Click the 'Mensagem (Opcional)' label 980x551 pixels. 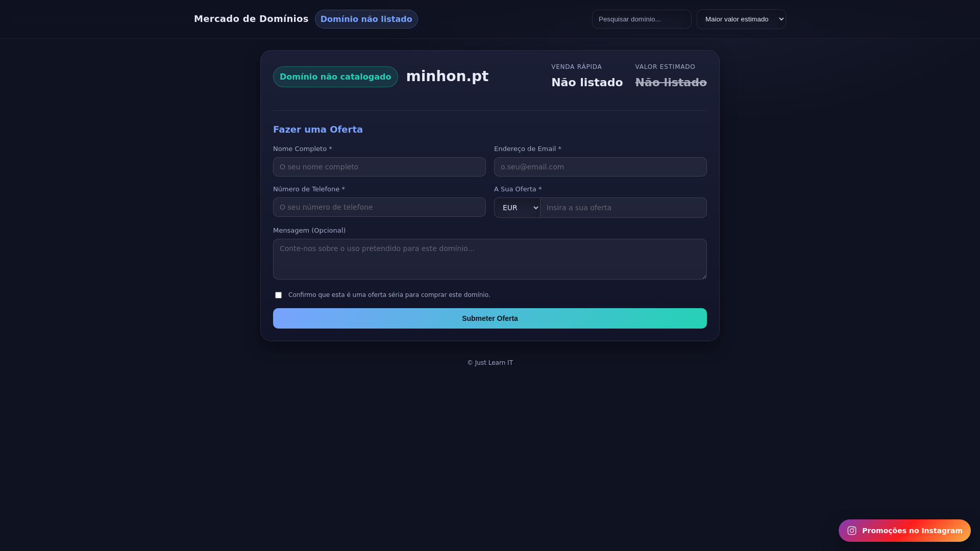click(309, 231)
